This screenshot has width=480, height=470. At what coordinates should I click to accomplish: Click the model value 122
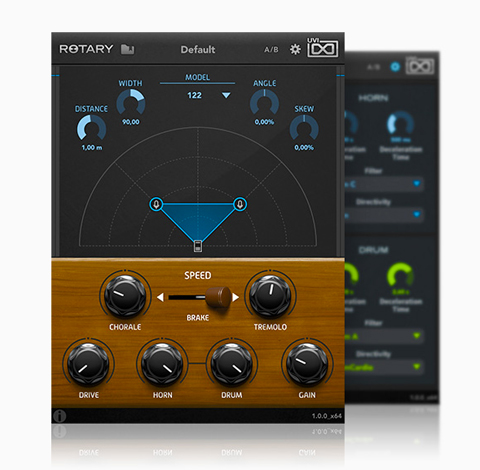194,95
